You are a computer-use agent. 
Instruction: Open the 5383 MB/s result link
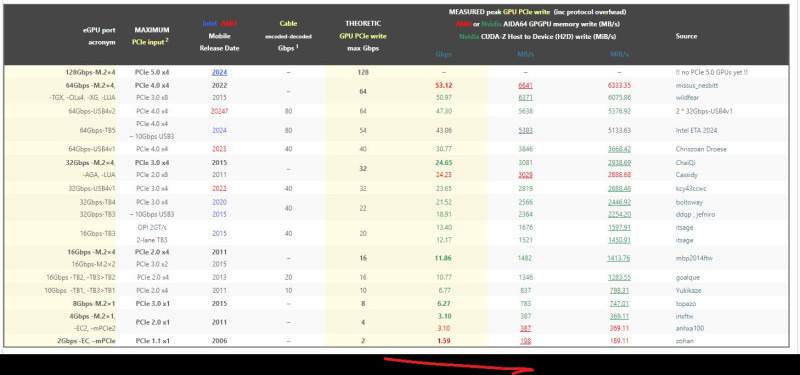point(525,131)
